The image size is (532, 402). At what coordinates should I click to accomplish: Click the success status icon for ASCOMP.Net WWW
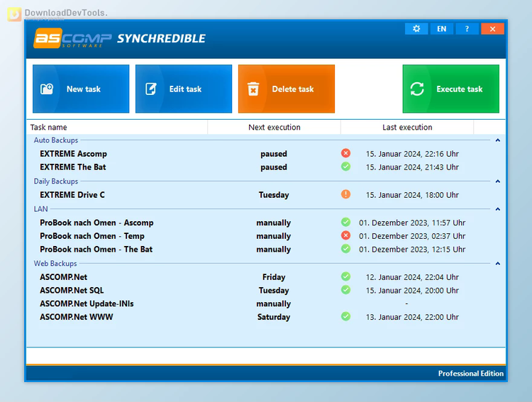coord(345,316)
